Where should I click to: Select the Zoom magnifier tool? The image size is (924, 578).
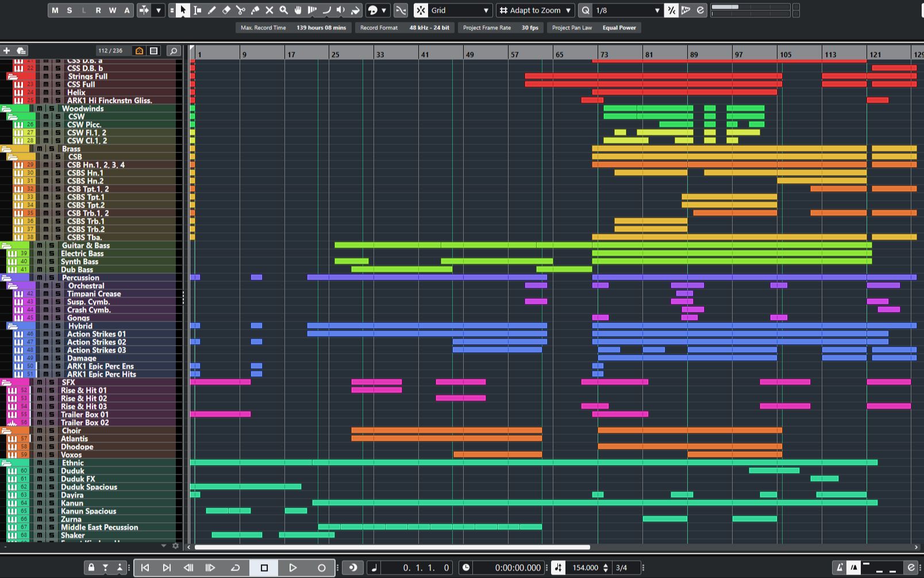point(284,10)
